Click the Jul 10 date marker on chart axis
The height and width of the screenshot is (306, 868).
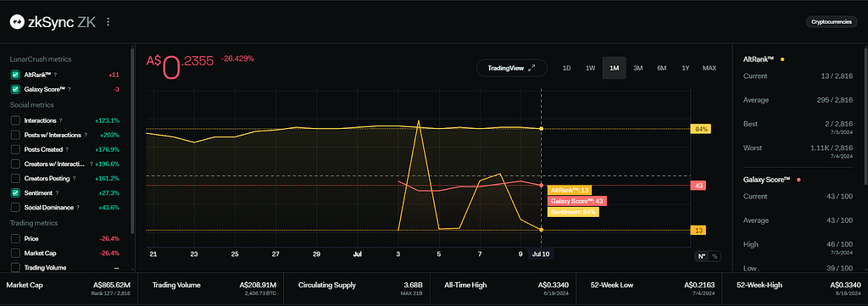[x=542, y=254]
